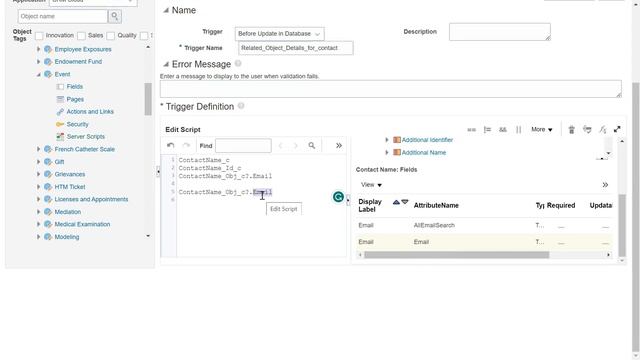Open the Modeling object

pyautogui.click(x=67, y=237)
